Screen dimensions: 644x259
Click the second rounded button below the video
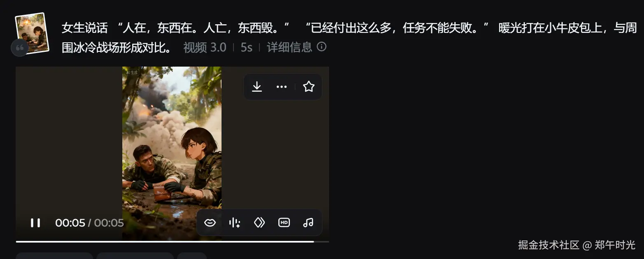(x=135, y=256)
